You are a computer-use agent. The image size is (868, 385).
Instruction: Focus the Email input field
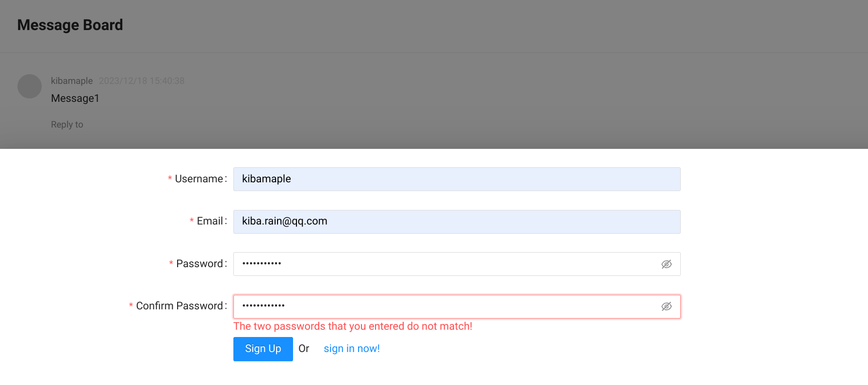click(457, 222)
